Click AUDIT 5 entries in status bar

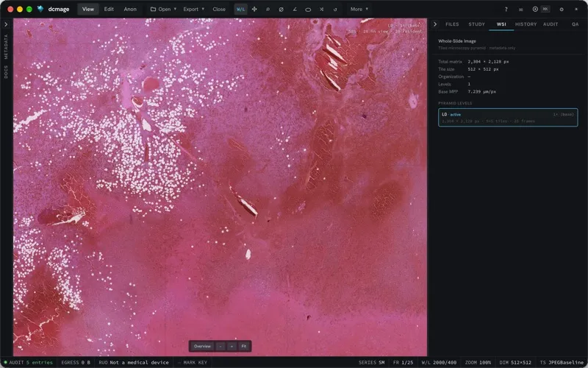coord(28,362)
